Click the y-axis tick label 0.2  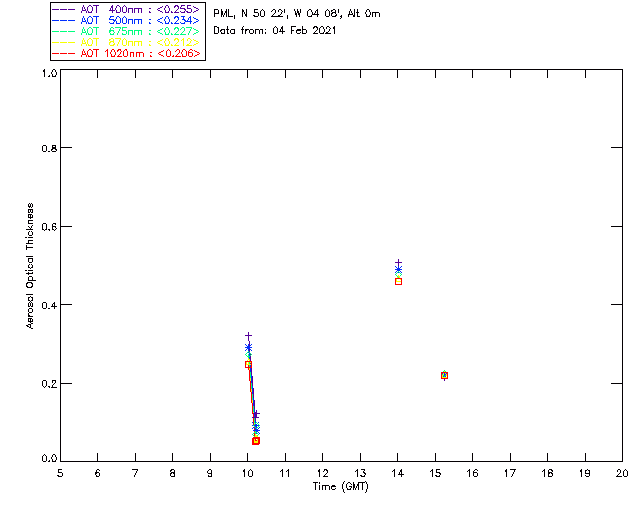coord(49,384)
